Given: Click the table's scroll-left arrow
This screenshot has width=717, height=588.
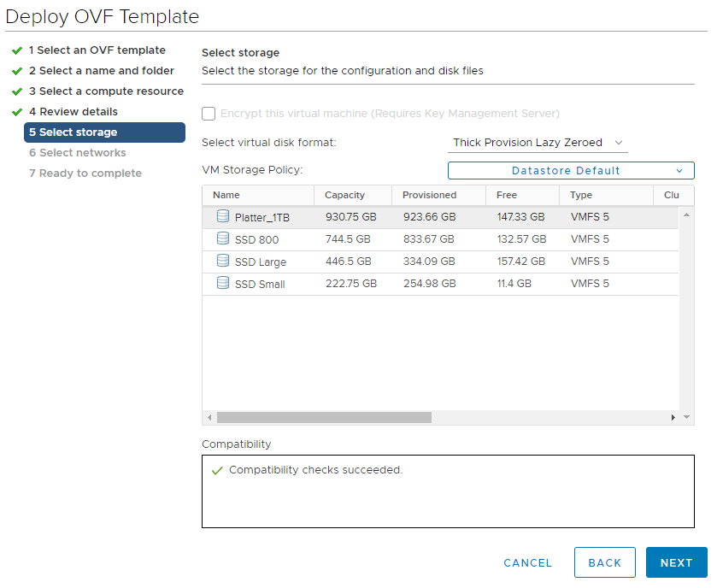Looking at the screenshot, I should tap(209, 417).
